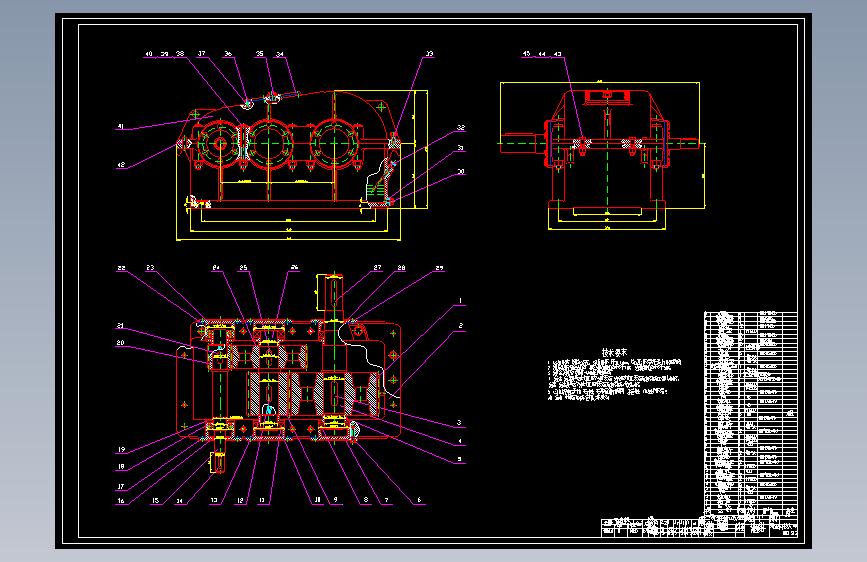The height and width of the screenshot is (562, 867).
Task: Pick part callout number 16
Action: pos(121,501)
